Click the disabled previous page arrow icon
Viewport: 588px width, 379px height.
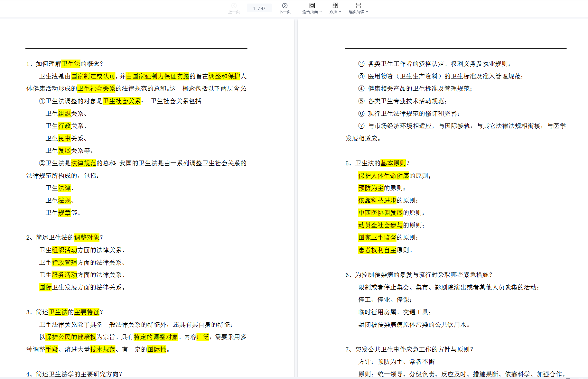point(234,5)
